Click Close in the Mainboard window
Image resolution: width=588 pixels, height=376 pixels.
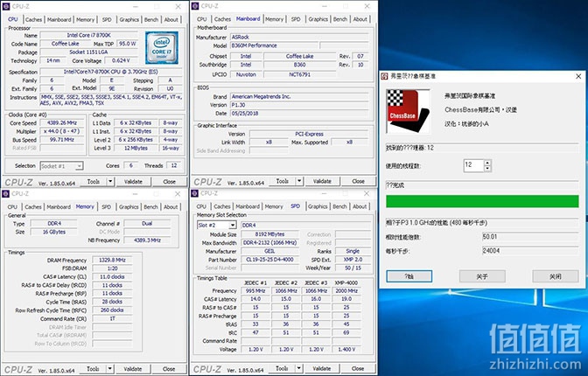tap(358, 181)
